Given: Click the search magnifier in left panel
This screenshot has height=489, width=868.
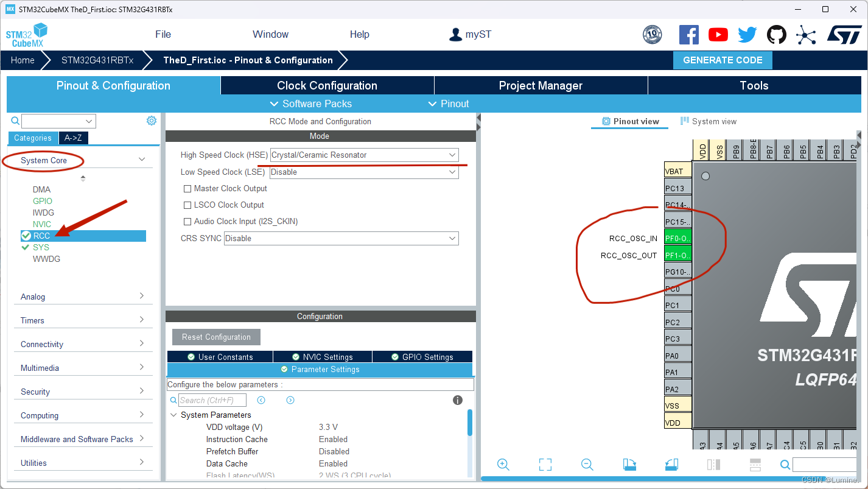Looking at the screenshot, I should pos(15,121).
